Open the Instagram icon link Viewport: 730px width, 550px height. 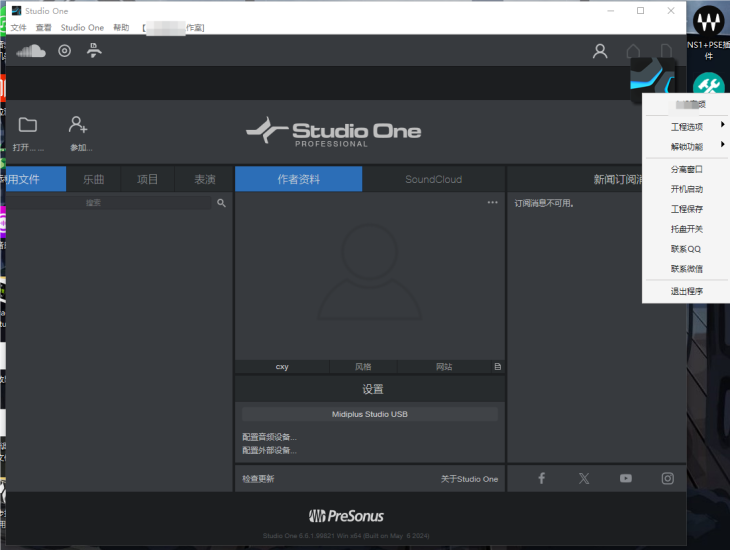pos(668,478)
